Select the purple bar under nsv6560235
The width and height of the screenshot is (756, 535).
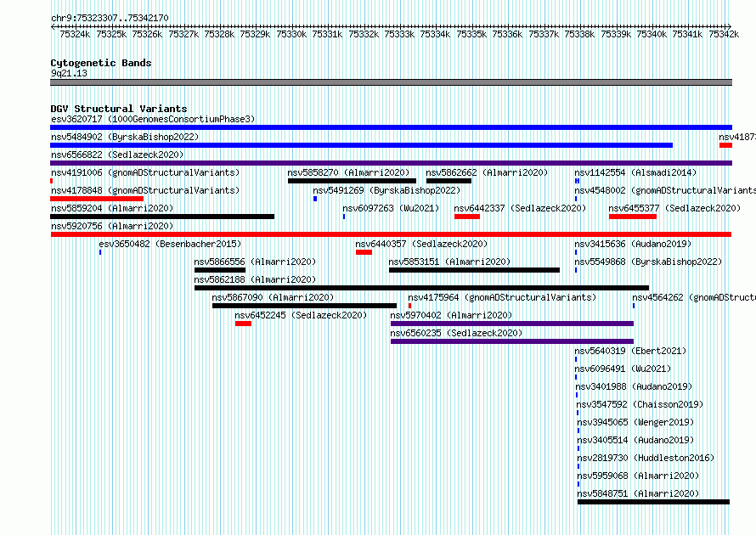point(512,341)
